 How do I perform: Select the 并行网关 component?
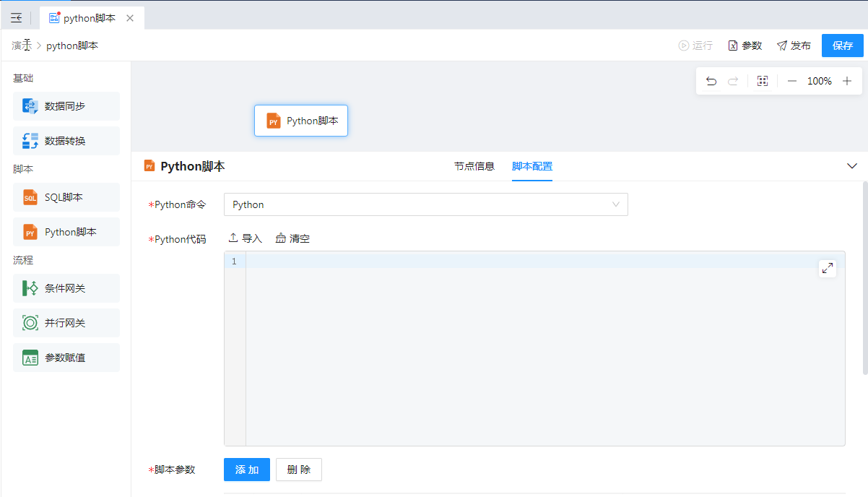66,323
